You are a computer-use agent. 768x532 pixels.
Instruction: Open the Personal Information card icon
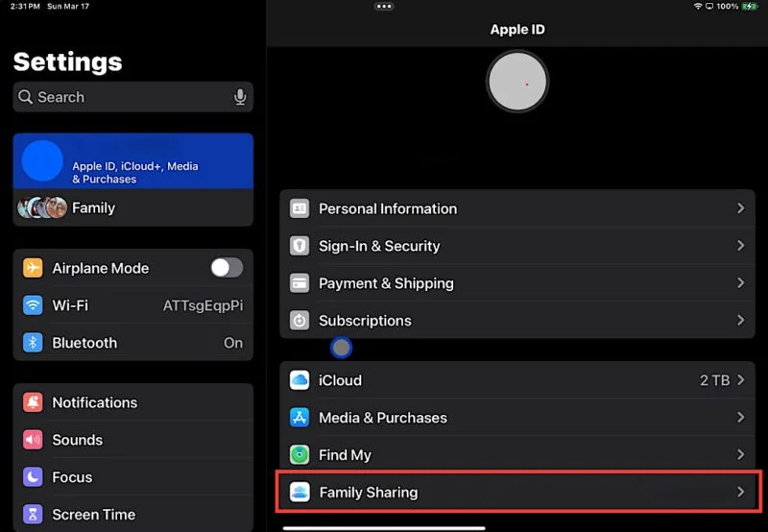coord(300,208)
